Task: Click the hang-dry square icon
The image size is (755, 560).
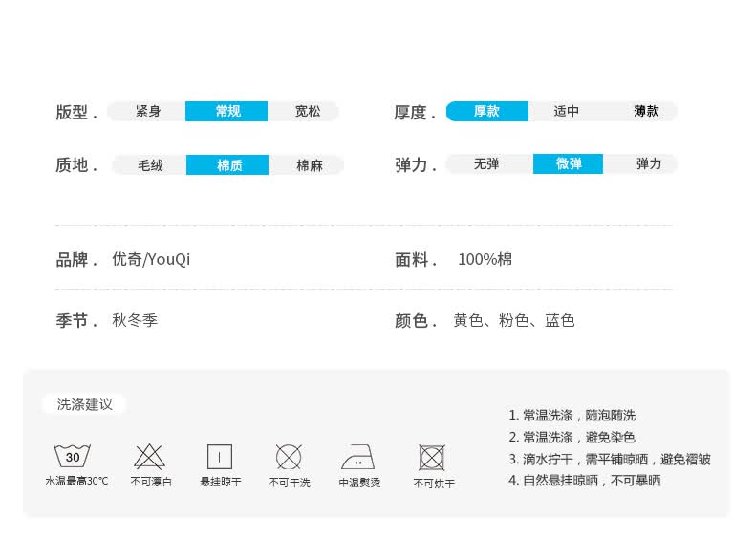Action: pos(220,457)
